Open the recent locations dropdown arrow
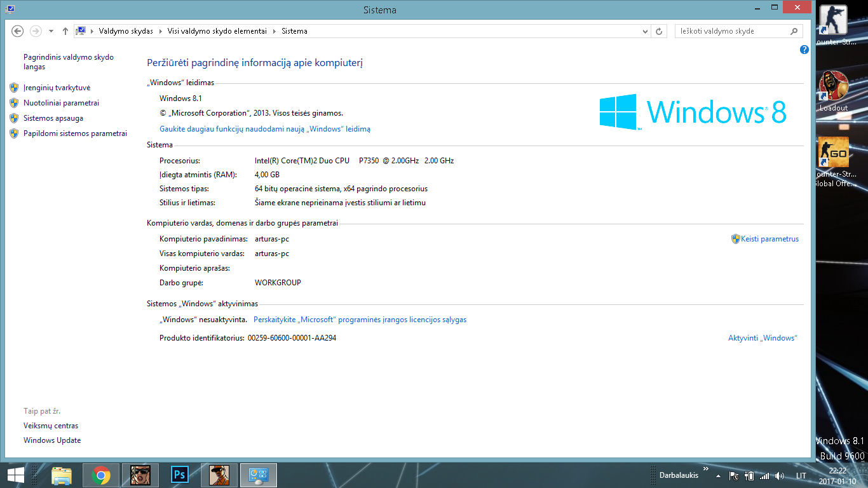This screenshot has width=868, height=488. point(51,31)
